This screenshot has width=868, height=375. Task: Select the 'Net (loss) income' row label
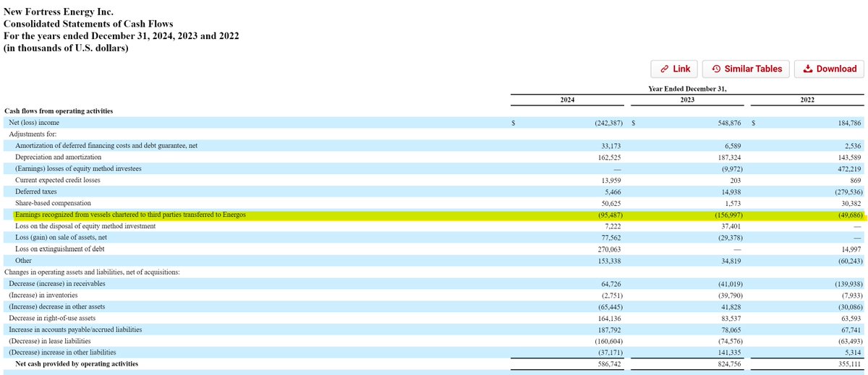(x=34, y=123)
